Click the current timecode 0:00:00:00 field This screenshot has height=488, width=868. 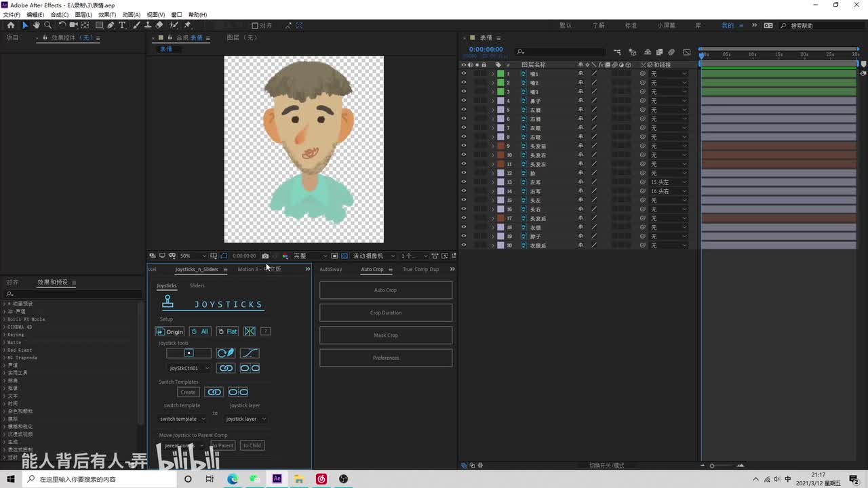[x=486, y=49]
